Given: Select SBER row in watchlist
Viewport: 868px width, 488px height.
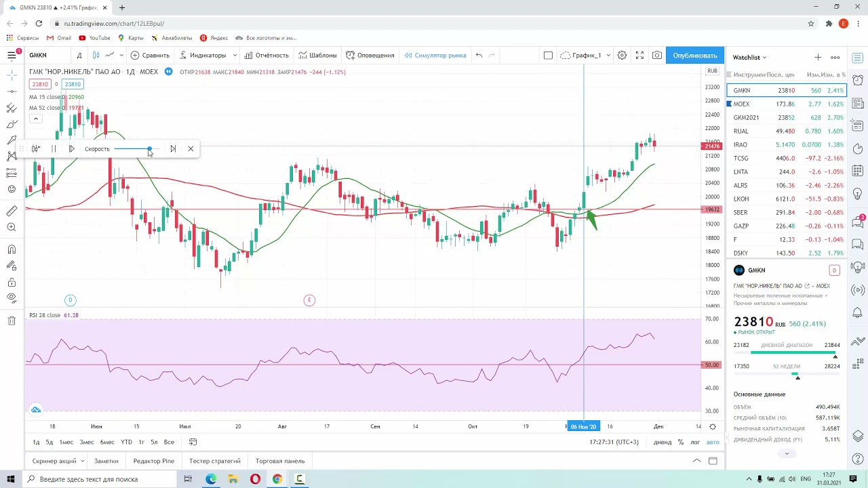Looking at the screenshot, I should coord(786,212).
